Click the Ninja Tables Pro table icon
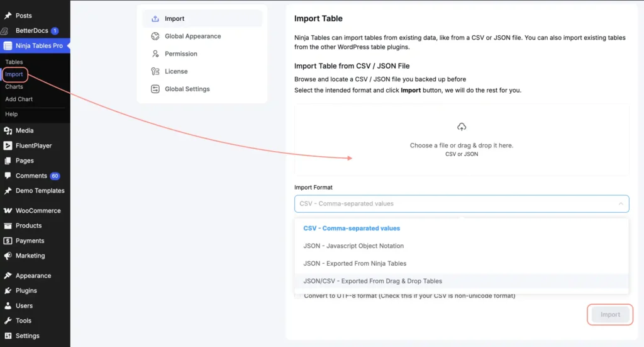This screenshot has width=644, height=347. [x=8, y=45]
